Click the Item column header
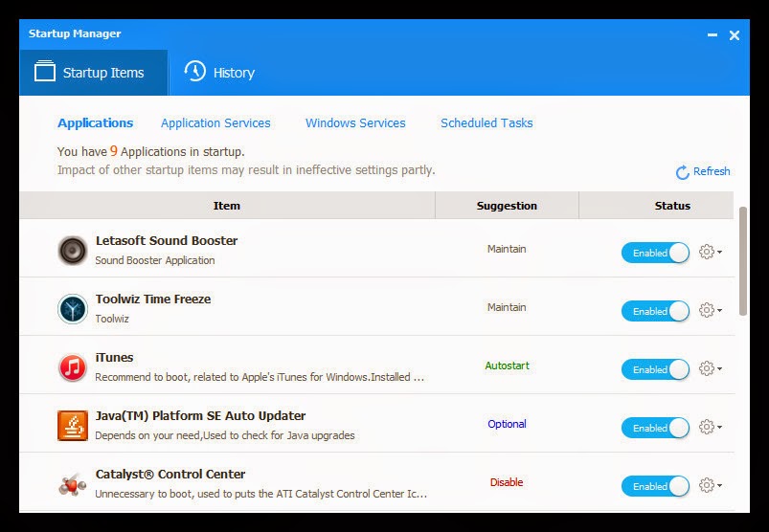This screenshot has height=532, width=769. click(227, 206)
